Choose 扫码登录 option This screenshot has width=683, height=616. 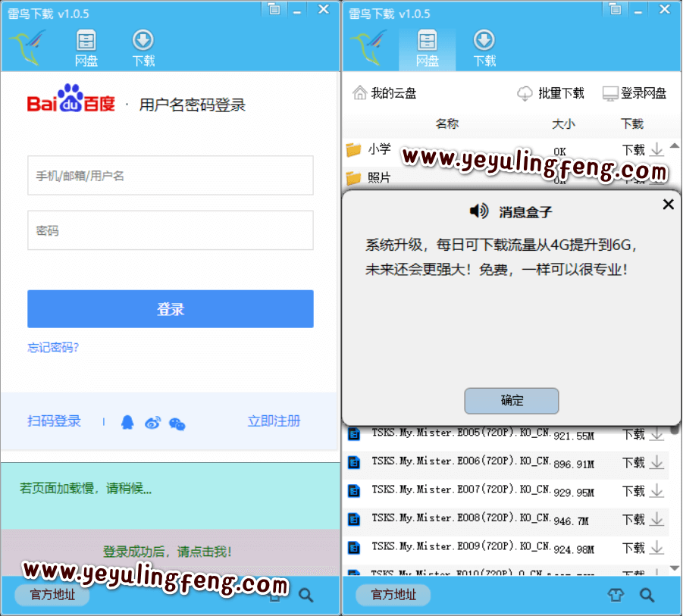pyautogui.click(x=54, y=421)
